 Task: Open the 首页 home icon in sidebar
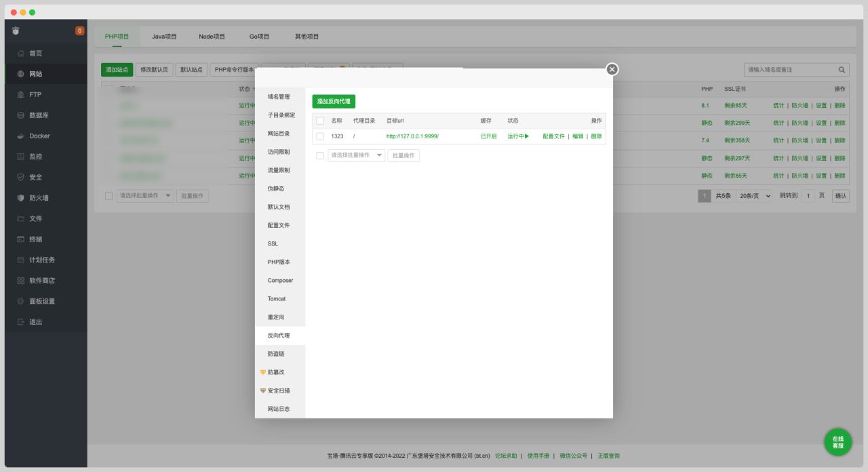coord(21,54)
